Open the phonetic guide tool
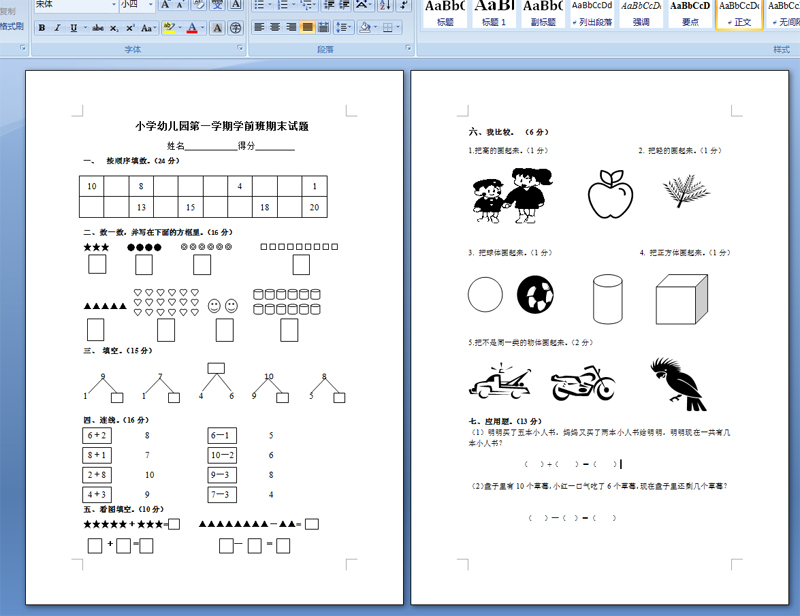 pos(217,5)
